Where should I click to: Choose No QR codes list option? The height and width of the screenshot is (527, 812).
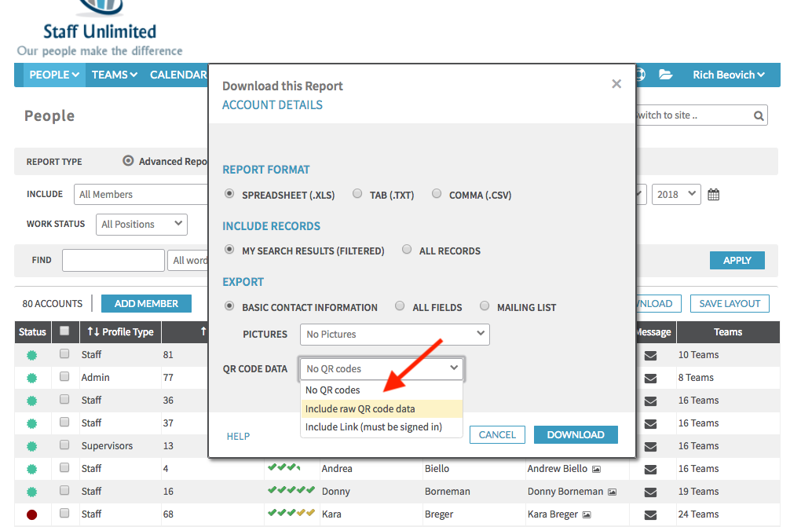[x=382, y=390]
